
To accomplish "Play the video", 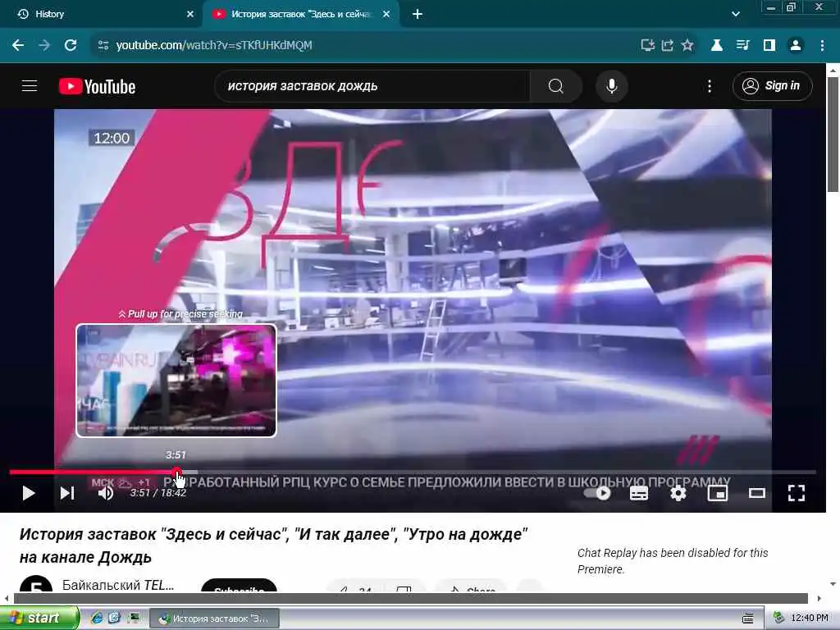I will click(29, 493).
